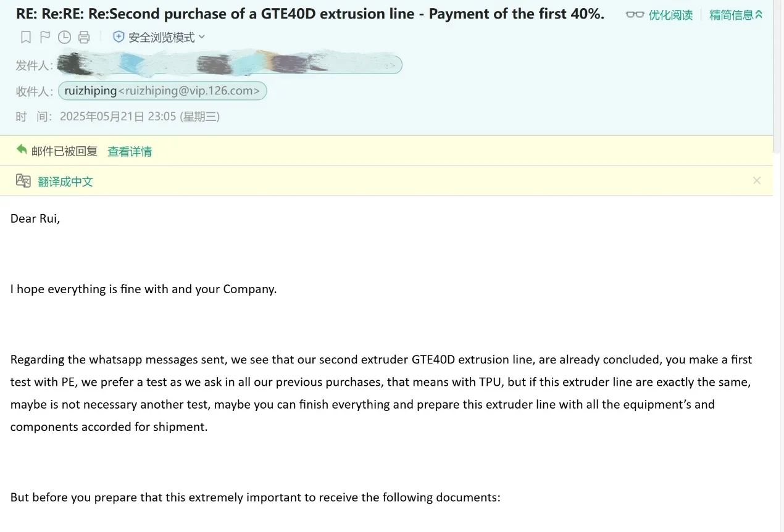Click the 邮件已被回复 status text
Viewport: 784px width, 532px height.
pyautogui.click(x=64, y=151)
